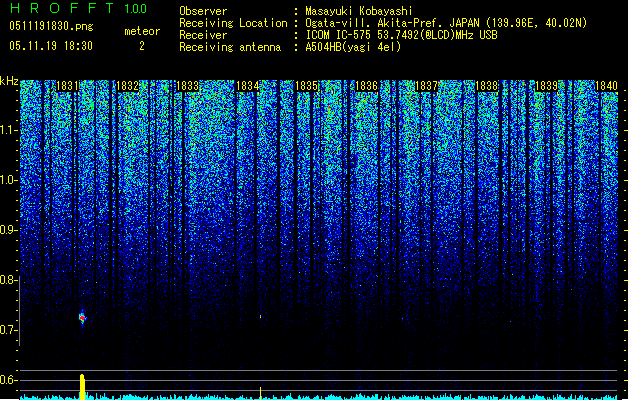Click the 1836 time marker
This screenshot has width=629, height=400.
(367, 86)
